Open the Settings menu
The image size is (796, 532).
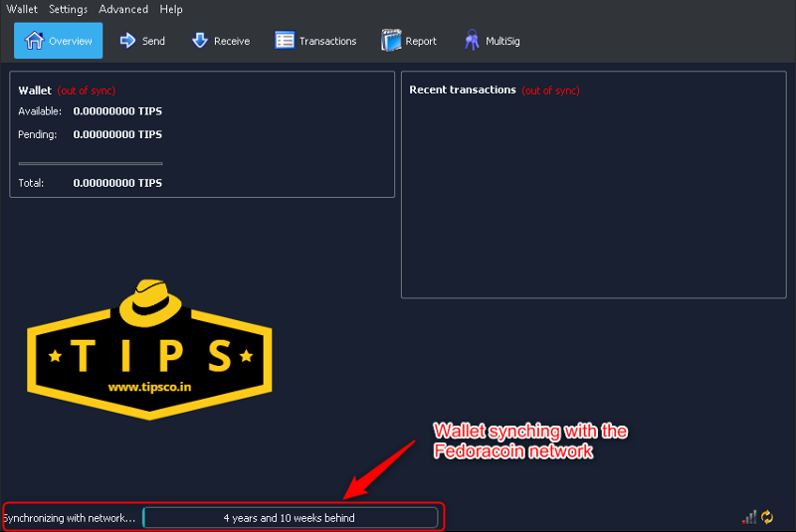68,9
